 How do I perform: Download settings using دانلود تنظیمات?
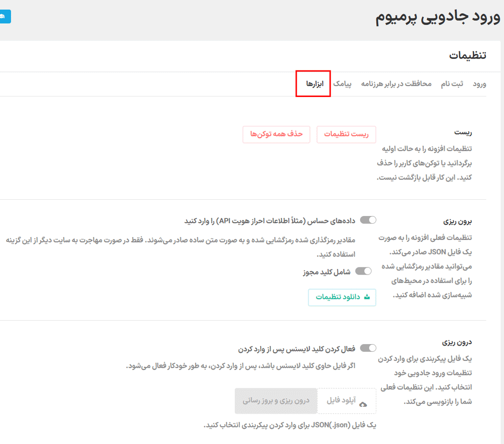click(x=342, y=298)
